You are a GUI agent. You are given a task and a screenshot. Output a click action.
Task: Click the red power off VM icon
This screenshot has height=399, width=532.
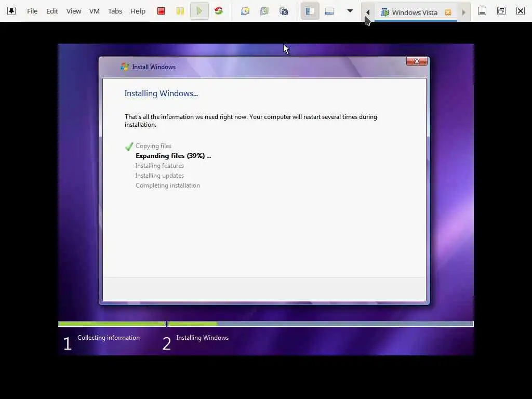point(161,11)
